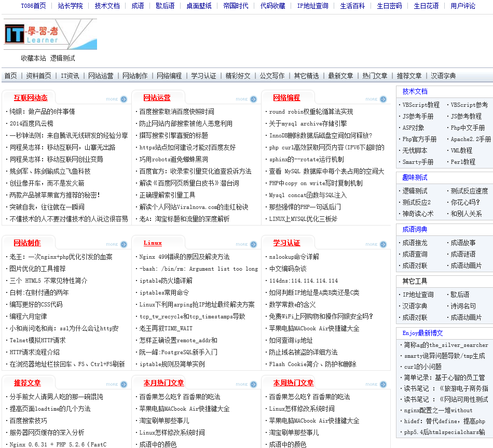Open Enjoy最新博文 sidebar heading
The image size is (493, 448).
coord(422,333)
